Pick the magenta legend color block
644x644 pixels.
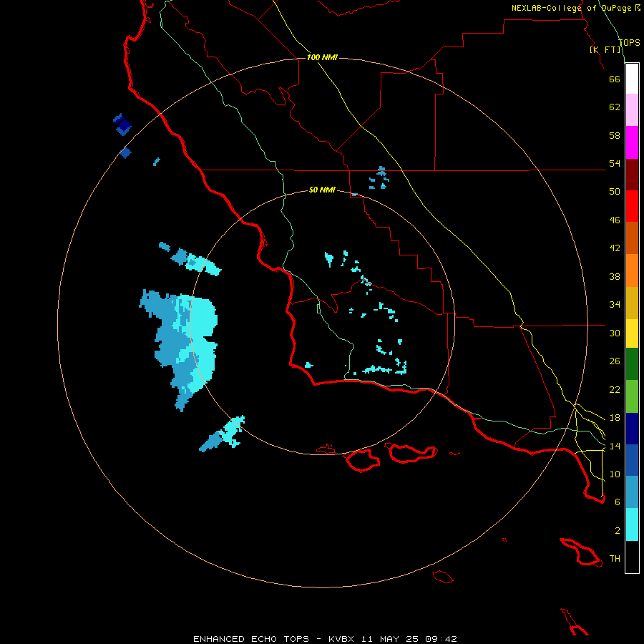pyautogui.click(x=632, y=142)
